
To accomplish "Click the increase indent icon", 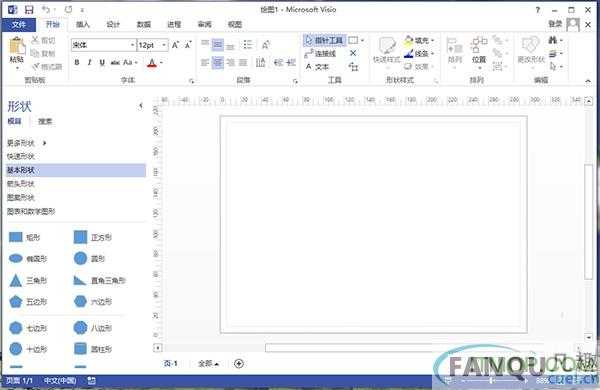I will [291, 62].
